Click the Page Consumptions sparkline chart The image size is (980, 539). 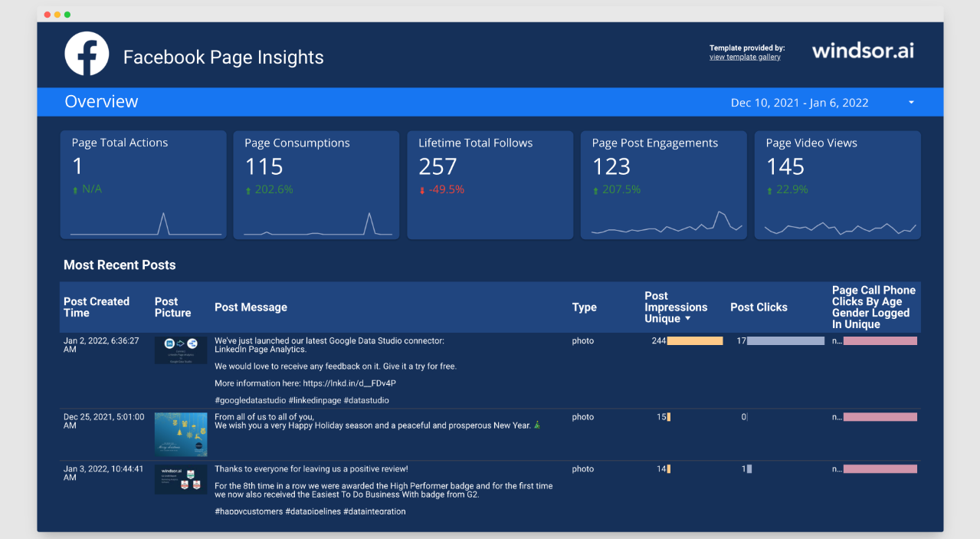(x=316, y=225)
